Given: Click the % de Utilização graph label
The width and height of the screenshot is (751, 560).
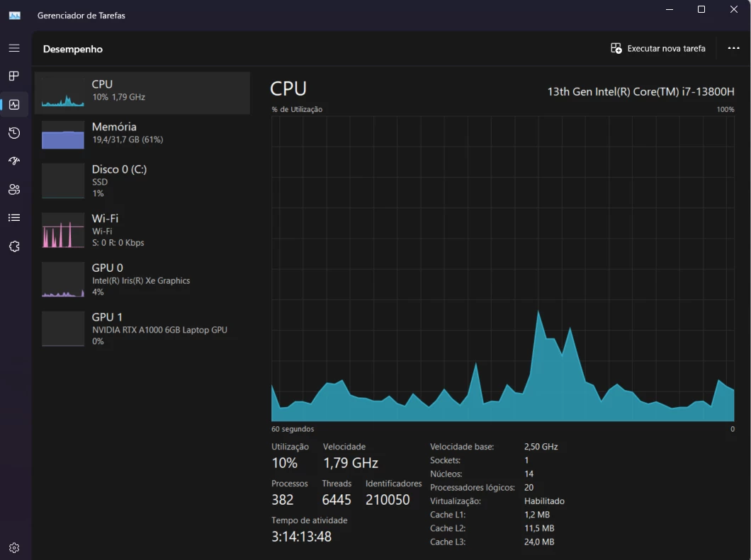Looking at the screenshot, I should pyautogui.click(x=297, y=110).
